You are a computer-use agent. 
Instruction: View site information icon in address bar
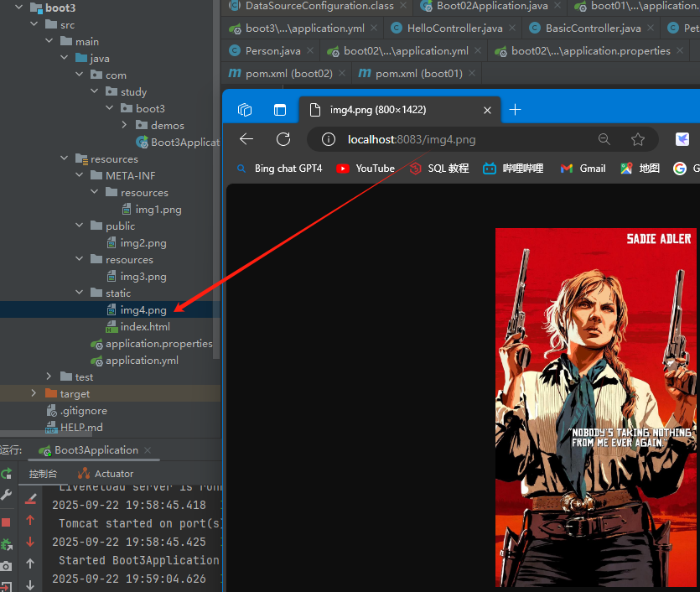(x=329, y=140)
